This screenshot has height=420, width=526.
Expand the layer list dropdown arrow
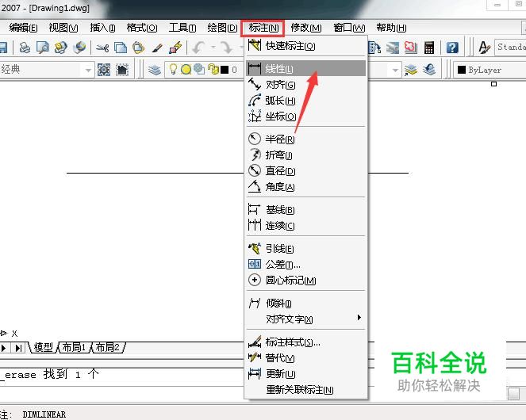point(395,70)
